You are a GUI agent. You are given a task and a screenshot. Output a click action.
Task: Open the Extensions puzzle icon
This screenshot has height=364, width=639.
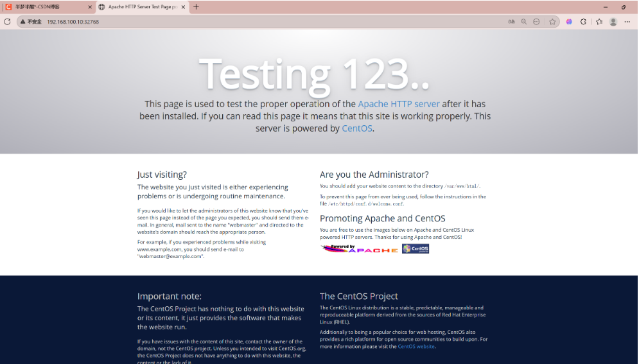583,22
